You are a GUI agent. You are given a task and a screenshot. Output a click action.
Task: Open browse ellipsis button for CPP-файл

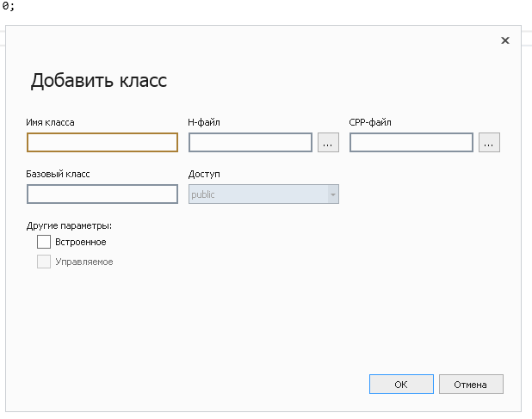pyautogui.click(x=489, y=142)
